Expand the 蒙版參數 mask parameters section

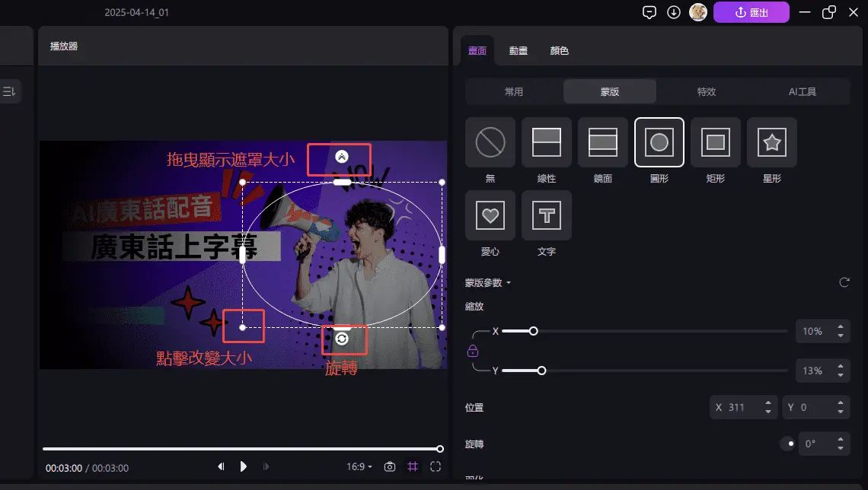[x=487, y=282]
